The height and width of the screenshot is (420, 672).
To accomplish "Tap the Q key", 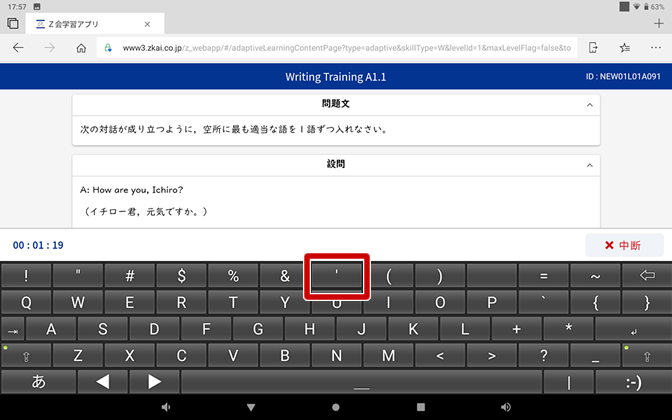I will point(26,302).
